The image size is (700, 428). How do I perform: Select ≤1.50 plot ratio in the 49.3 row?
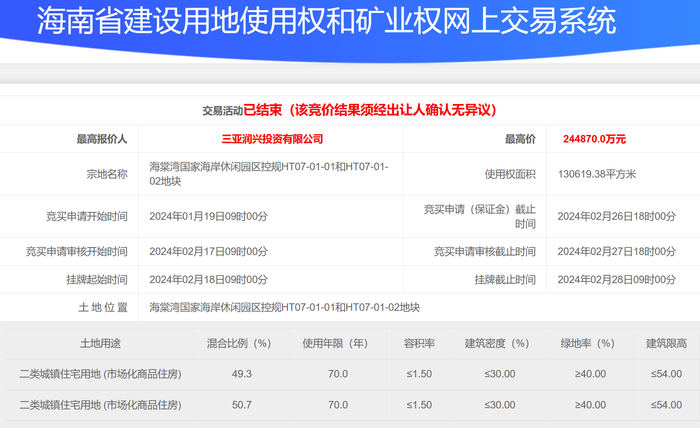click(x=419, y=374)
